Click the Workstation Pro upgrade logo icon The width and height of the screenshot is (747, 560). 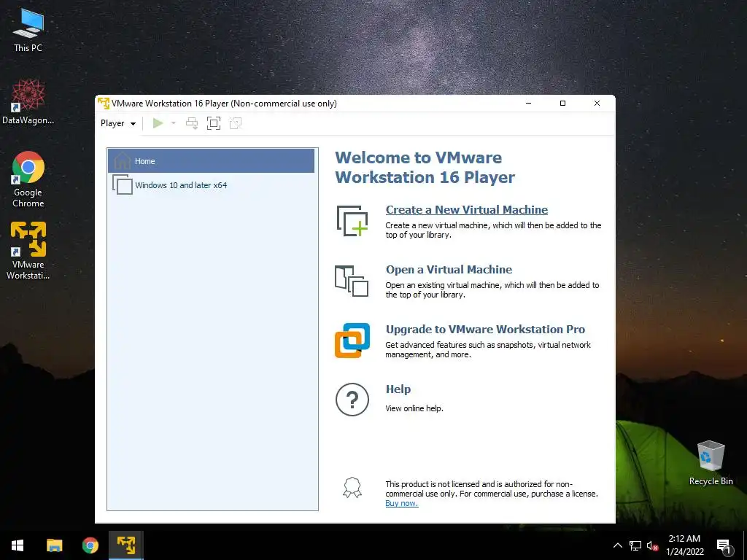(352, 341)
